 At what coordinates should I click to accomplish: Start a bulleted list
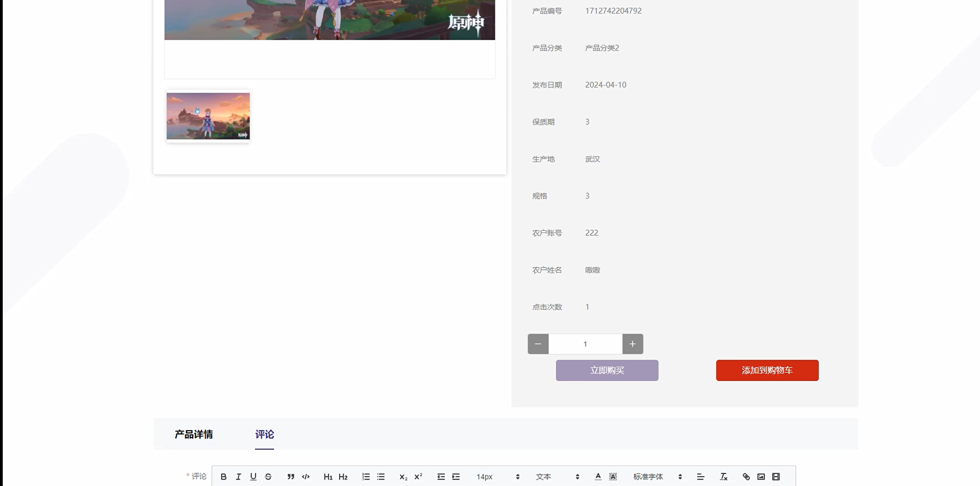[381, 476]
